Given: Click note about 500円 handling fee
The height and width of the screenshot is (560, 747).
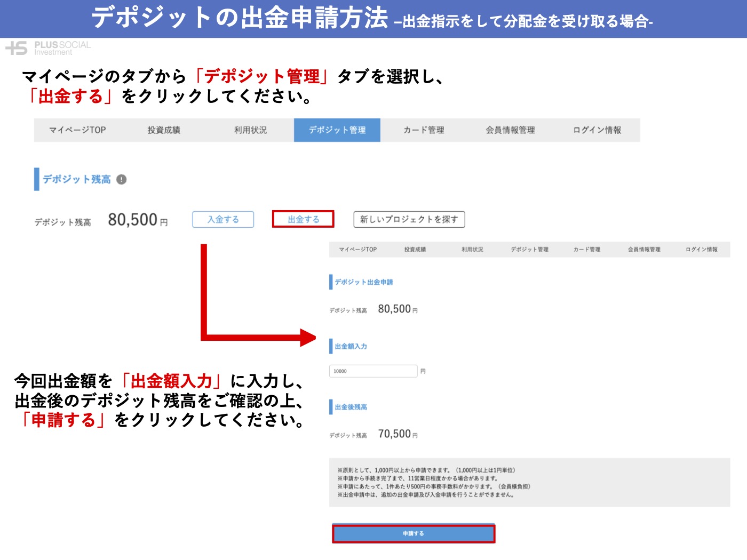Looking at the screenshot, I should 434,486.
